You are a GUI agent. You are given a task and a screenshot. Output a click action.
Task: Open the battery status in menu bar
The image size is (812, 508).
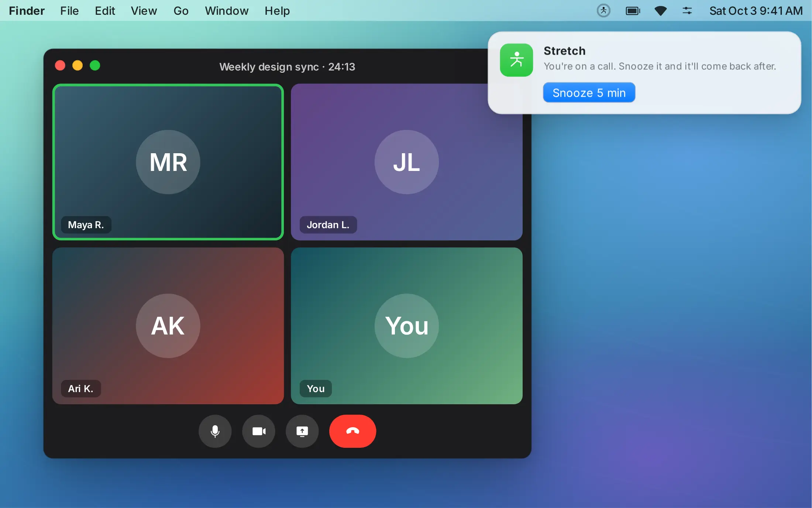[633, 11]
